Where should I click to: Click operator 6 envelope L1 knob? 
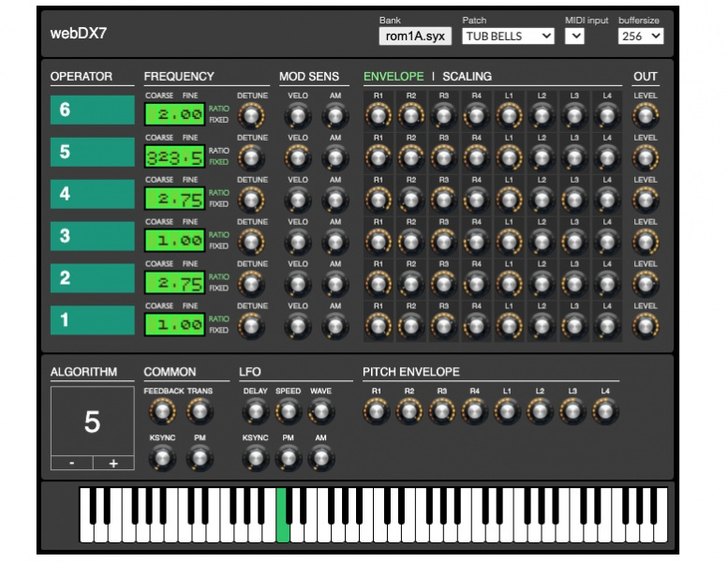509,115
